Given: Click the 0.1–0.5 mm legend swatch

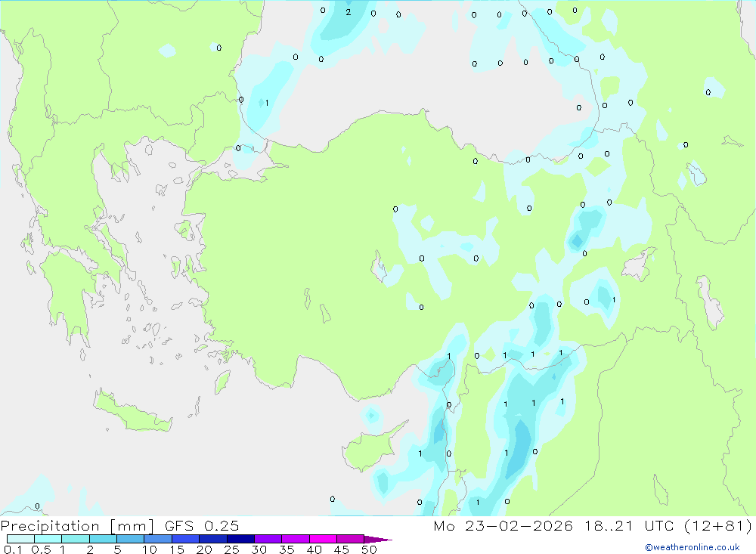Looking at the screenshot, I should pos(20,539).
